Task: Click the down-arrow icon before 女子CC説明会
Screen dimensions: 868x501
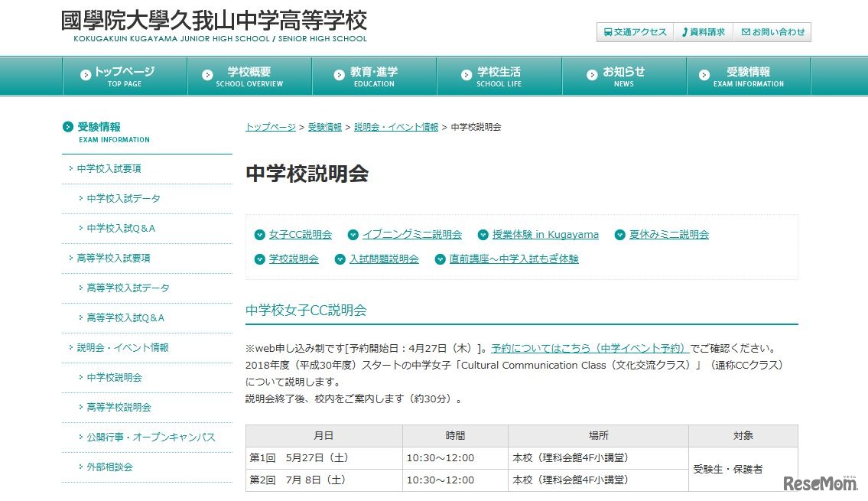Action: coord(259,235)
